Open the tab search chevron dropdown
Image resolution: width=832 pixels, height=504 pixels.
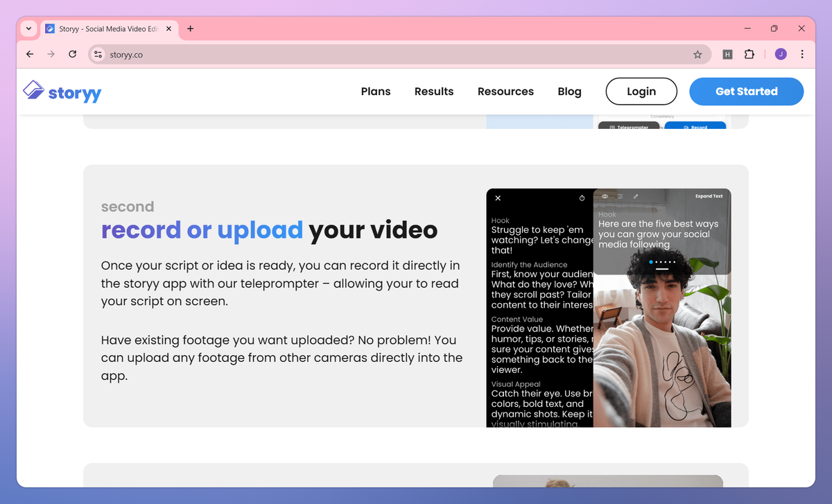pos(28,28)
